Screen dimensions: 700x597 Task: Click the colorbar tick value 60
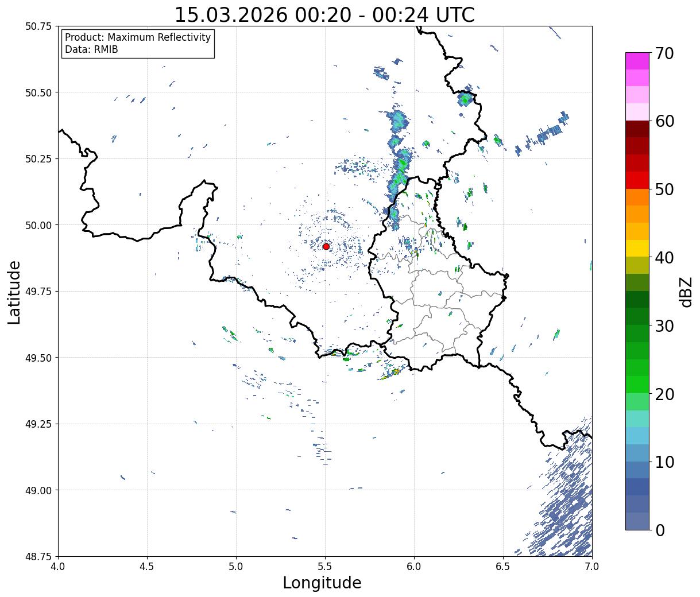pyautogui.click(x=664, y=121)
